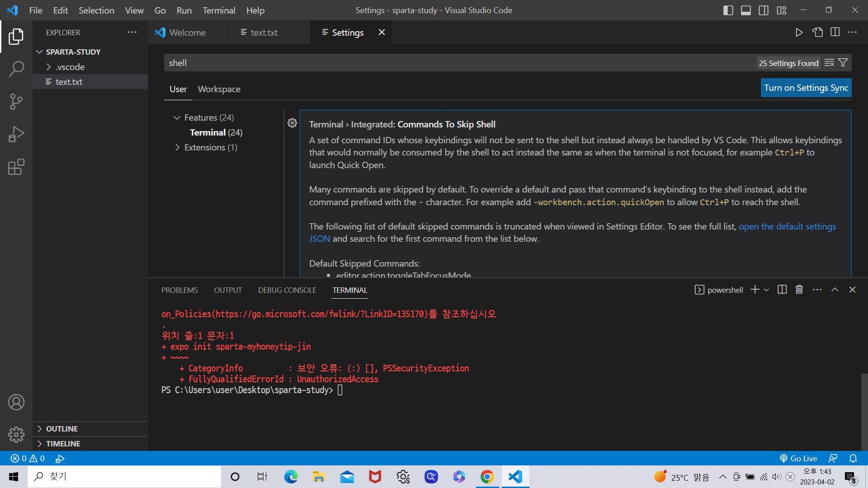Open Settings JSON file icon
Image resolution: width=868 pixels, height=488 pixels.
817,32
